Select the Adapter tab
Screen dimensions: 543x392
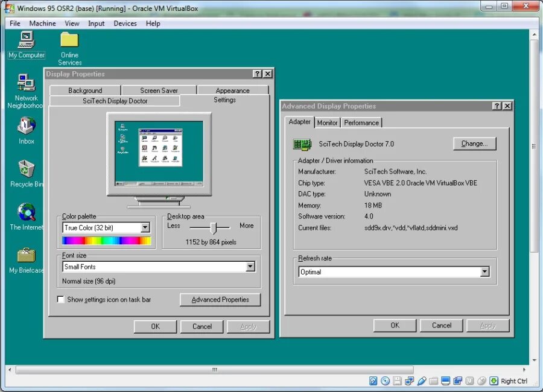click(x=299, y=122)
